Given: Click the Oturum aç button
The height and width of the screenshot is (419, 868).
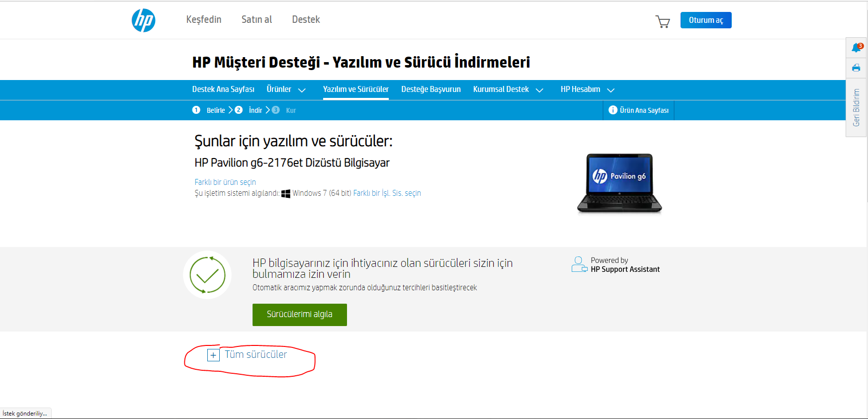Looking at the screenshot, I should pos(706,20).
